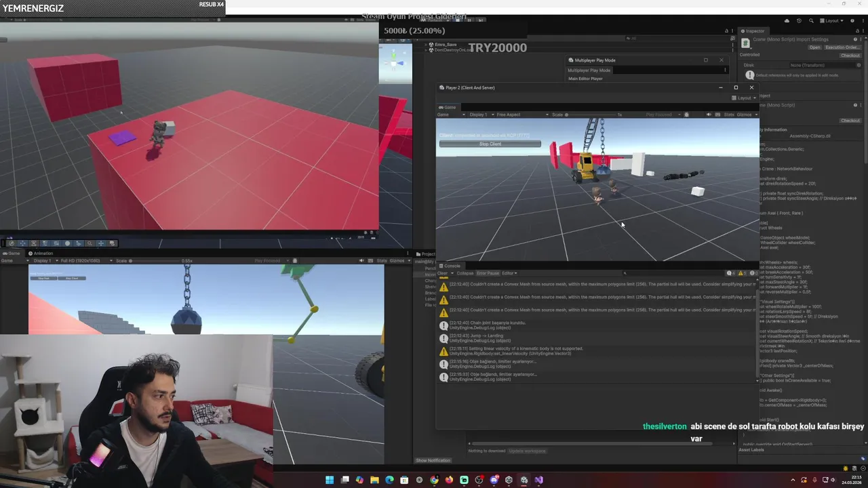
Task: Open Visual Studio from taskbar
Action: pyautogui.click(x=538, y=480)
